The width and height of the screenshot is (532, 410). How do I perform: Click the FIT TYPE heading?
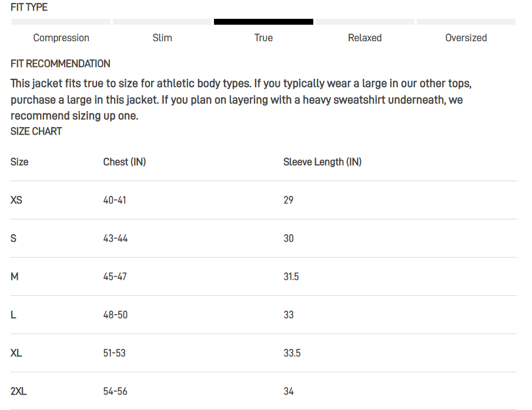(29, 7)
